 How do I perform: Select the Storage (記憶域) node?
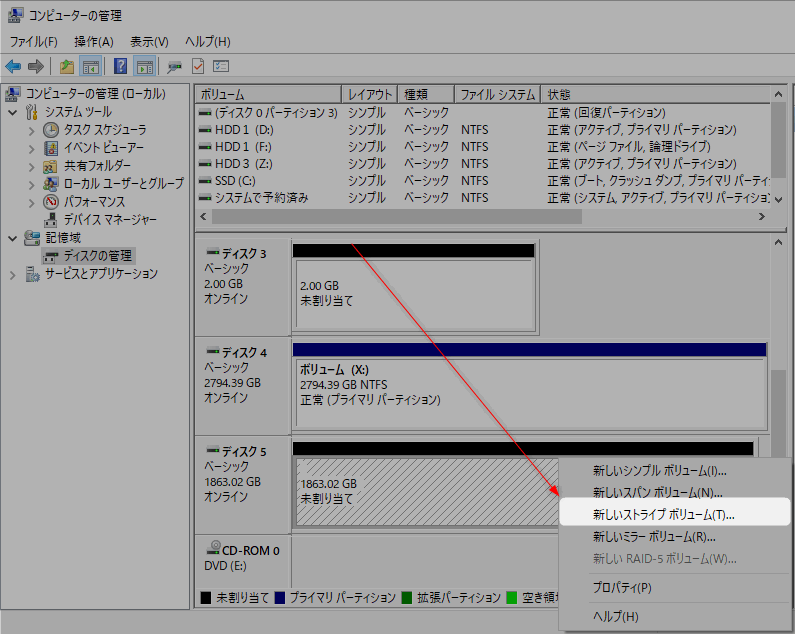point(63,237)
